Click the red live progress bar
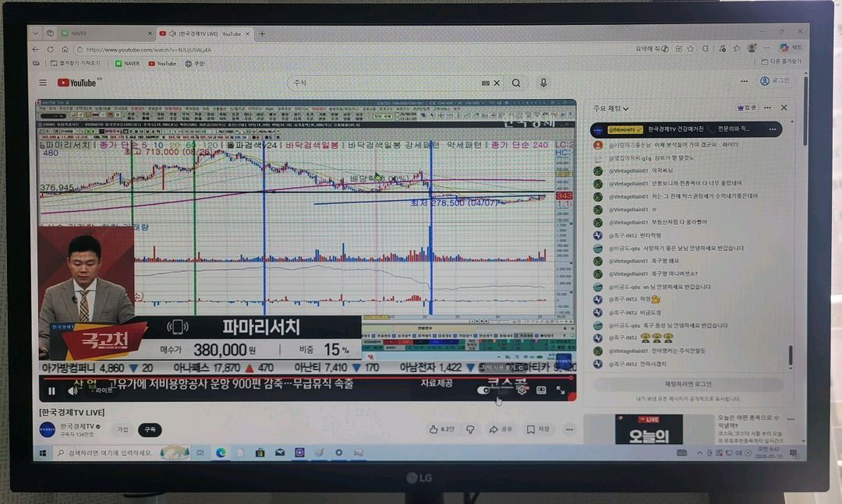The image size is (842, 504). click(x=306, y=378)
